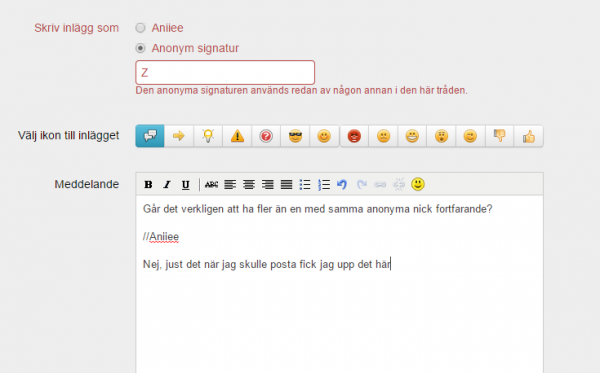The image size is (600, 373).
Task: Click the Skriv inlägg som label
Action: point(77,28)
